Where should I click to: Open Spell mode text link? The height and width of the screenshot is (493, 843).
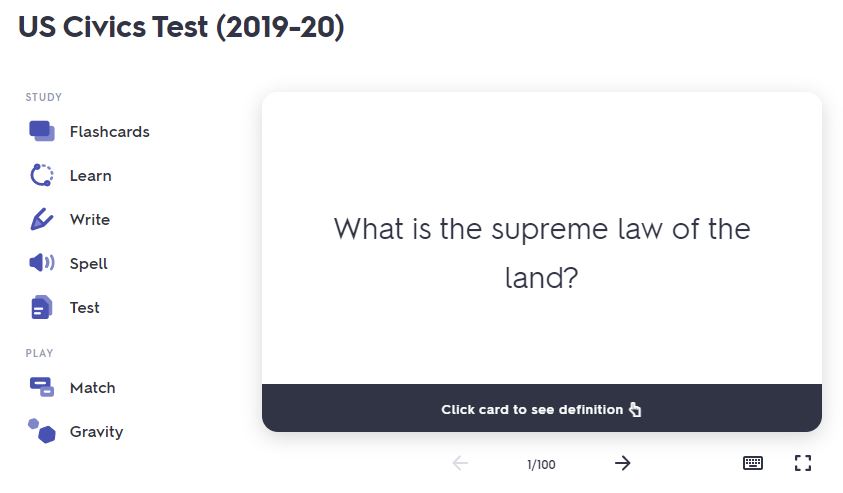point(89,264)
